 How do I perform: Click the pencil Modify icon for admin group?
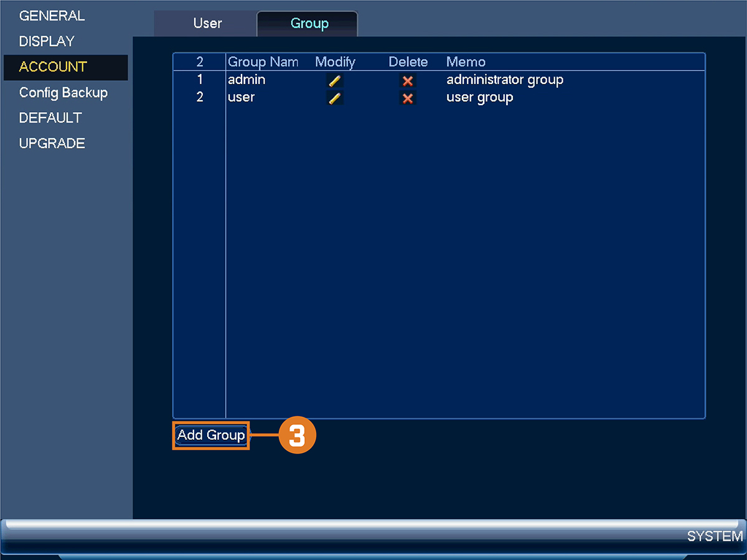tap(335, 80)
